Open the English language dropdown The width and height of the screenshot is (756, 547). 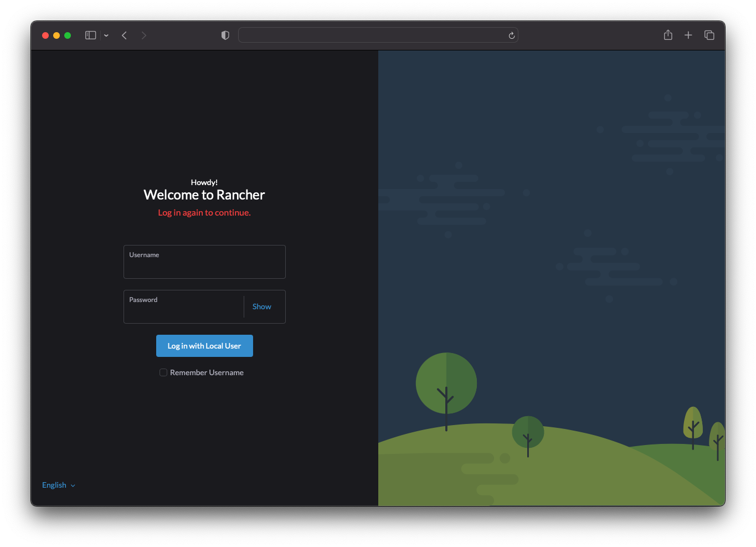click(58, 484)
